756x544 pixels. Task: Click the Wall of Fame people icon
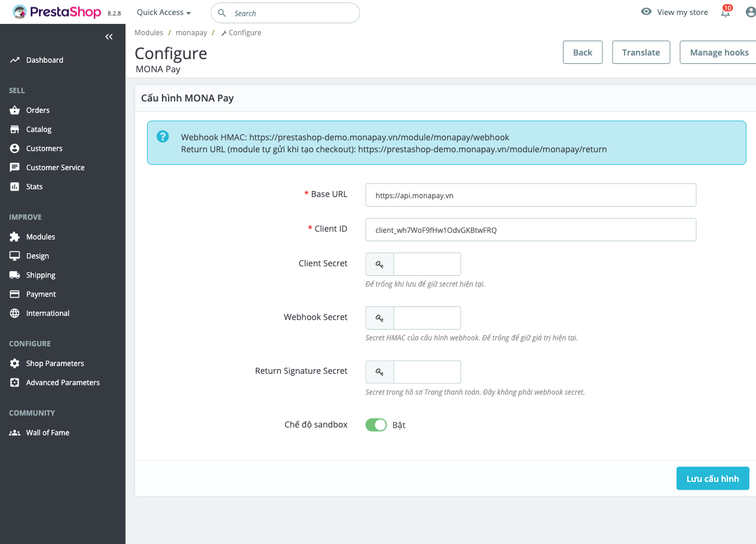(15, 433)
